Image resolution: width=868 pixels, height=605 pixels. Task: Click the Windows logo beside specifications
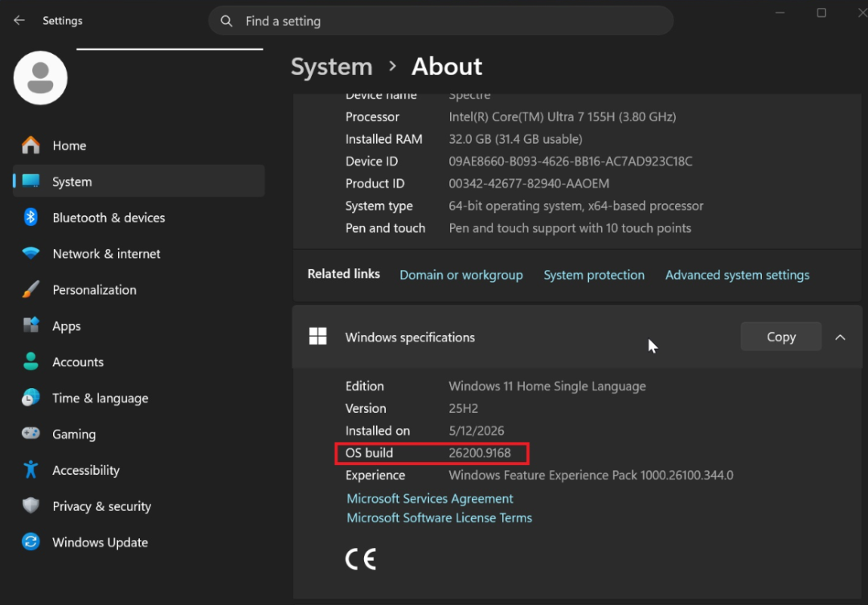pos(317,336)
